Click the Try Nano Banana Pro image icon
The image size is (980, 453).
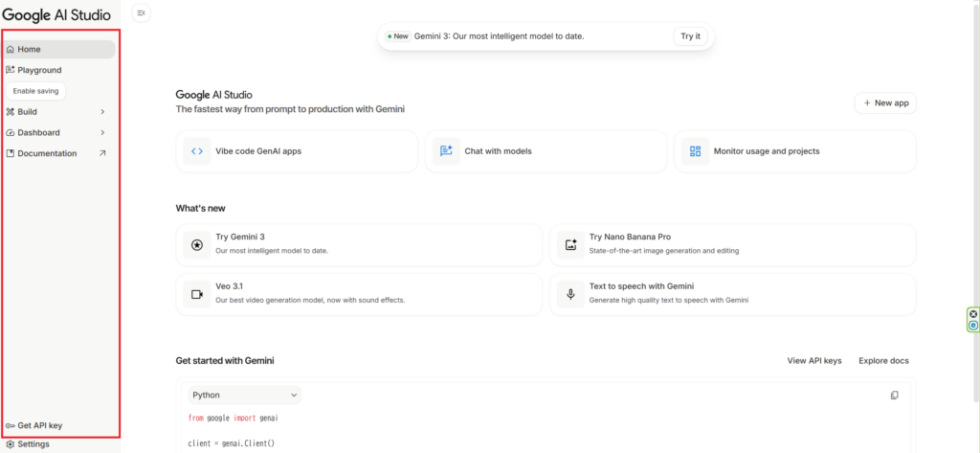click(x=570, y=244)
